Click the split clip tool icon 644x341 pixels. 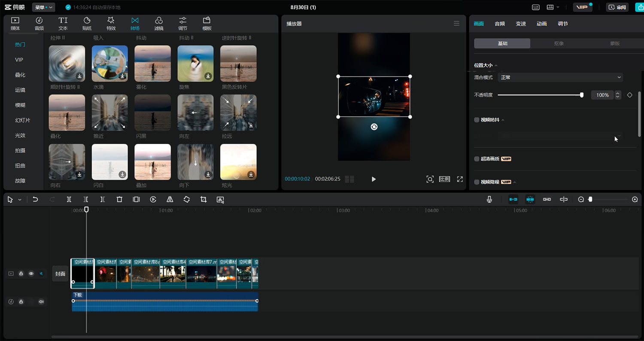tap(69, 200)
